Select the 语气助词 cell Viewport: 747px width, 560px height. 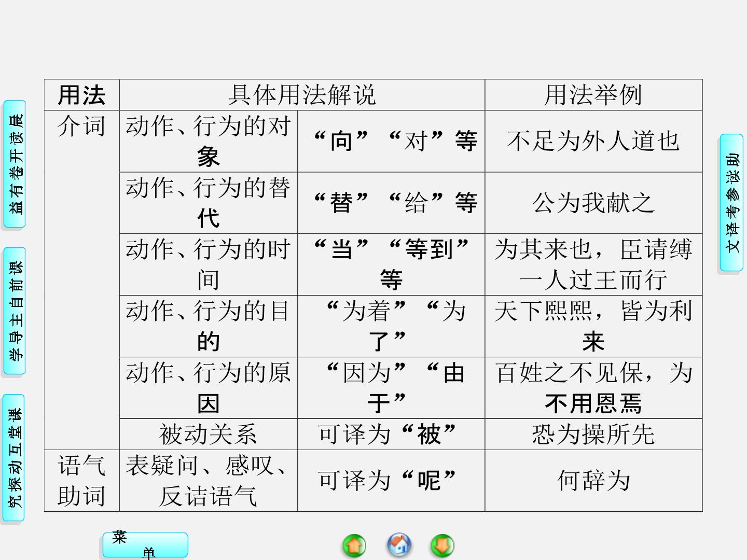[x=82, y=481]
